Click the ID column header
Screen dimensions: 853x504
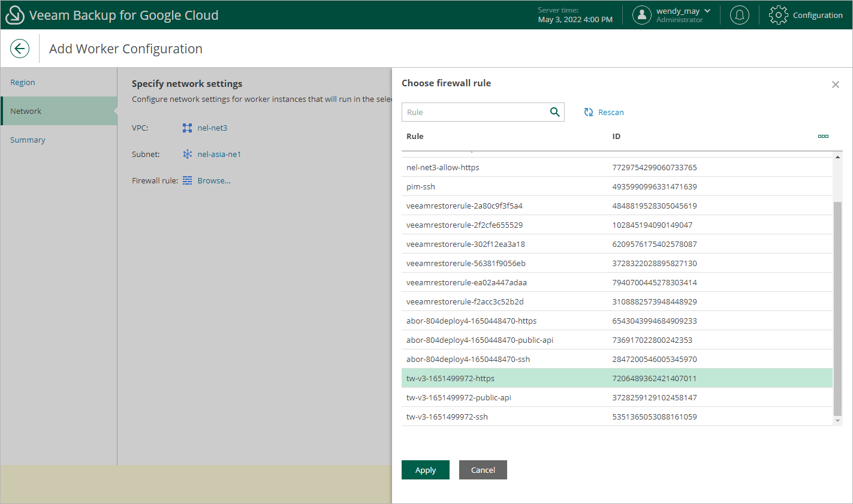(616, 136)
